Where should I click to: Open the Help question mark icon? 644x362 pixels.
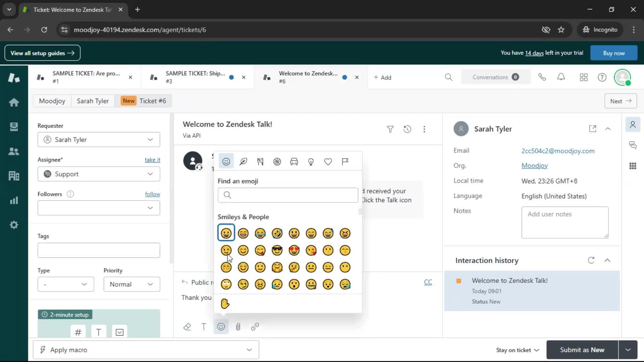pos(602,77)
